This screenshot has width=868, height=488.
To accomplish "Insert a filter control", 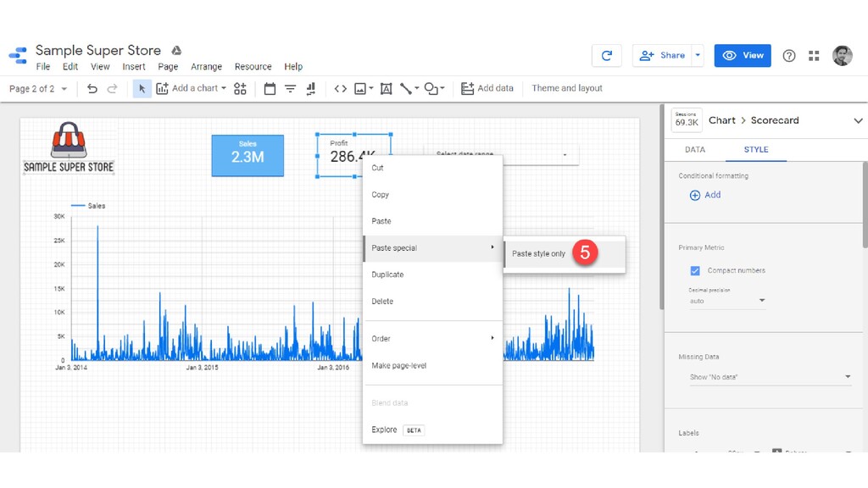I will pyautogui.click(x=290, y=88).
